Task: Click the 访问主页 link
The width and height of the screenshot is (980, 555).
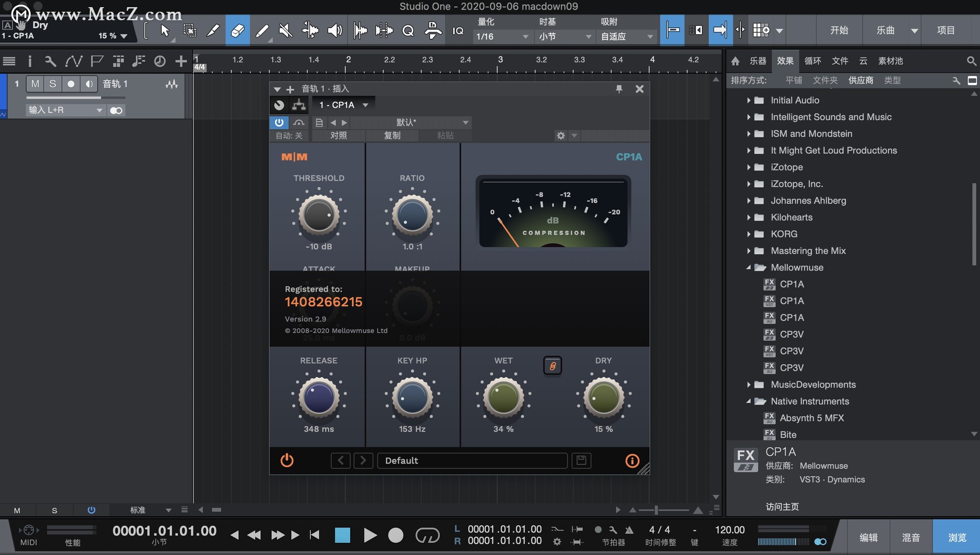Action: [782, 506]
